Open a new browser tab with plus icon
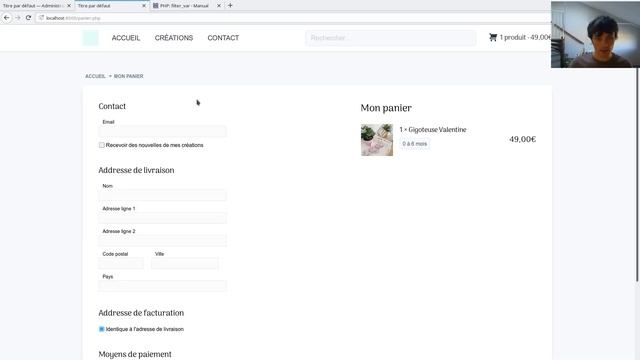 (230, 6)
